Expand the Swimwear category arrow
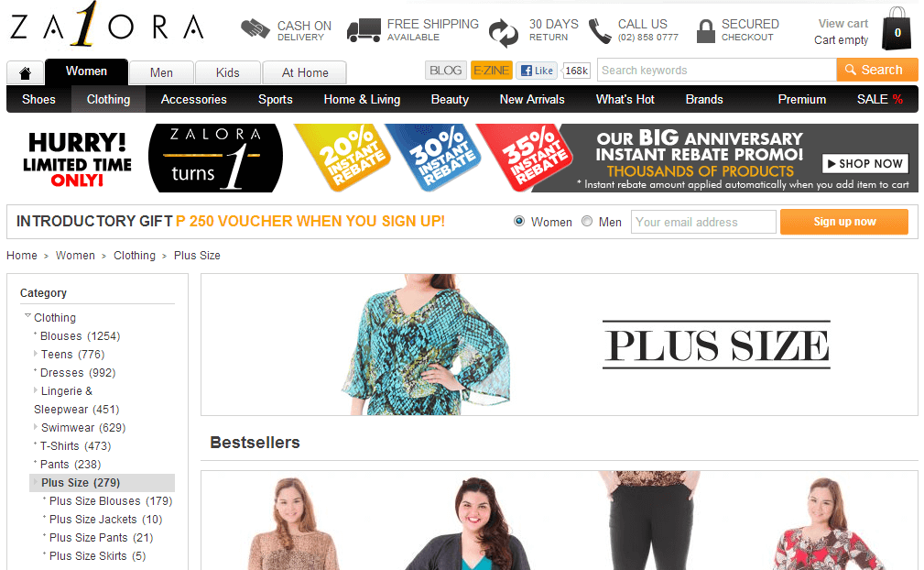924x570 pixels. [36, 427]
